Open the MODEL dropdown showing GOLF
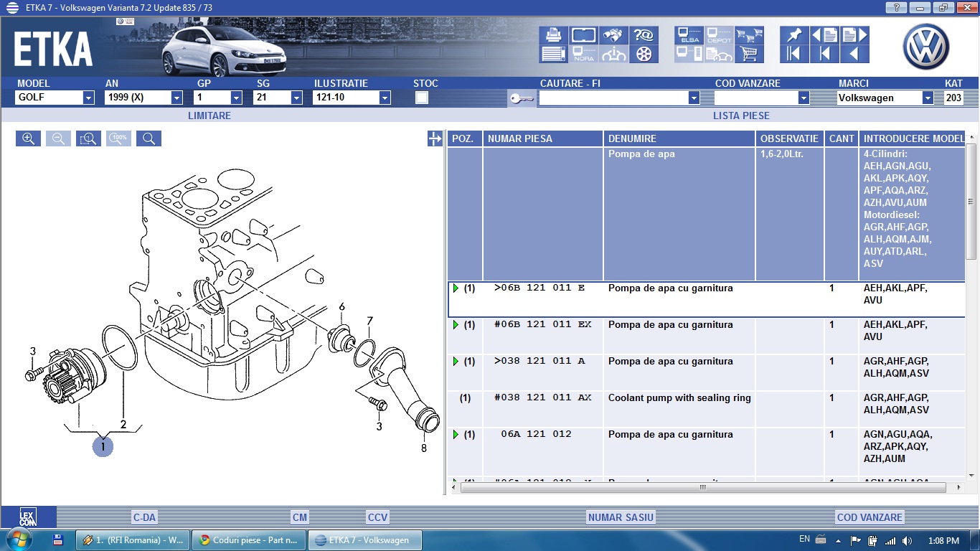Image resolution: width=980 pixels, height=551 pixels. click(88, 98)
